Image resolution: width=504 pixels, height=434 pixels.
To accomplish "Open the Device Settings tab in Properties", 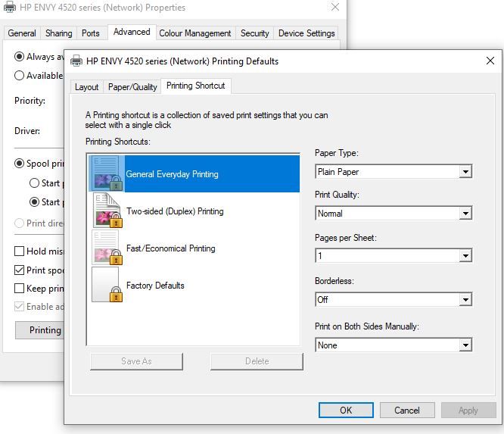I will tap(306, 33).
